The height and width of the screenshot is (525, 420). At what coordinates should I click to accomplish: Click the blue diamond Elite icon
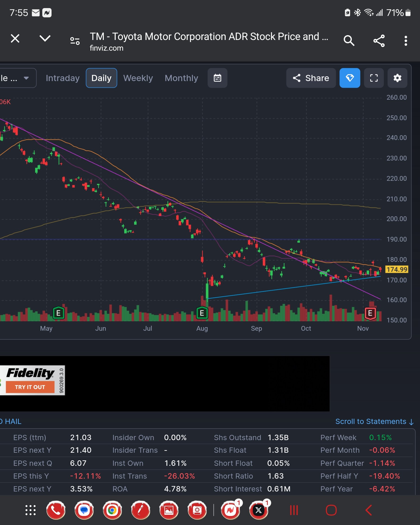point(350,78)
